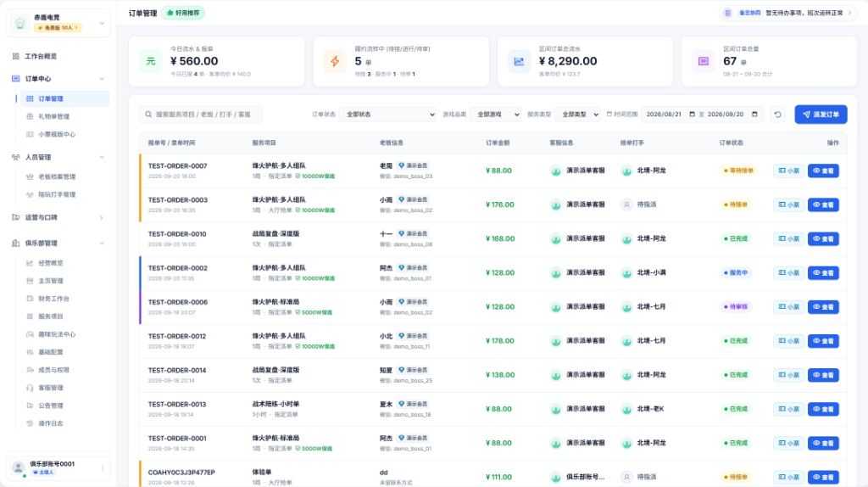The width and height of the screenshot is (868, 487).
Task: Click the 服务中 status tag of TEST-ORDER-0002
Action: [736, 273]
